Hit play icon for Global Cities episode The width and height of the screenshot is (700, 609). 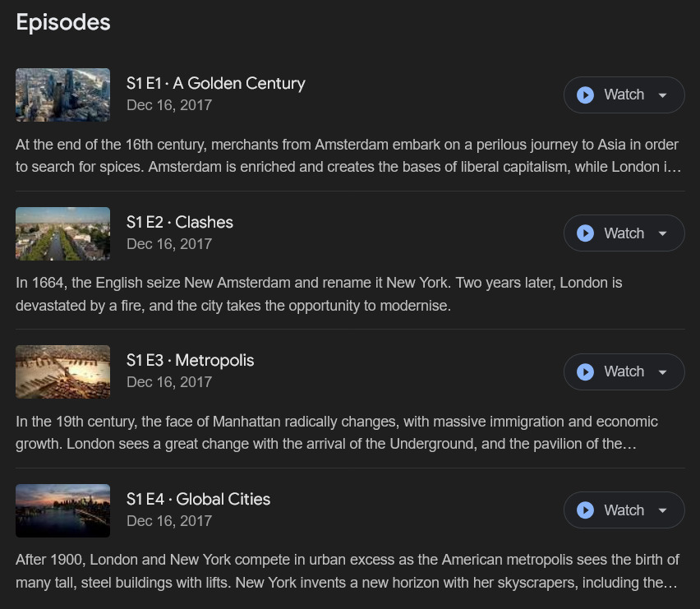tap(585, 510)
